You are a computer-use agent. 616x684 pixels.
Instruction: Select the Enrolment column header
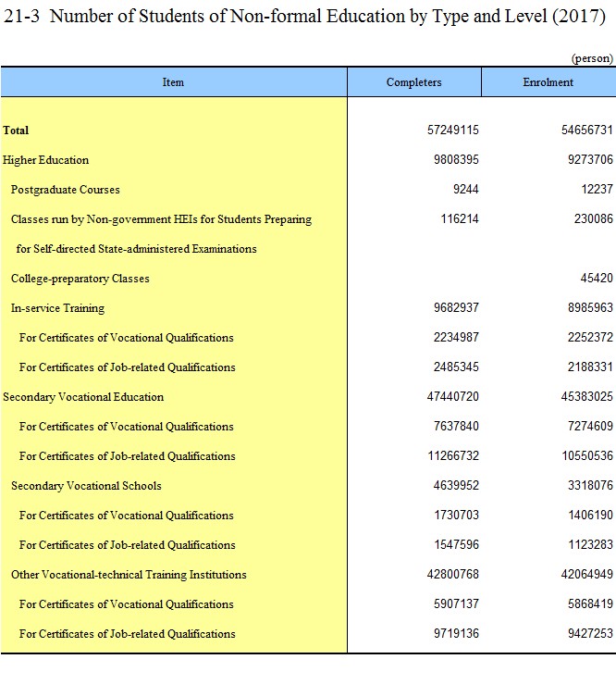point(548,82)
